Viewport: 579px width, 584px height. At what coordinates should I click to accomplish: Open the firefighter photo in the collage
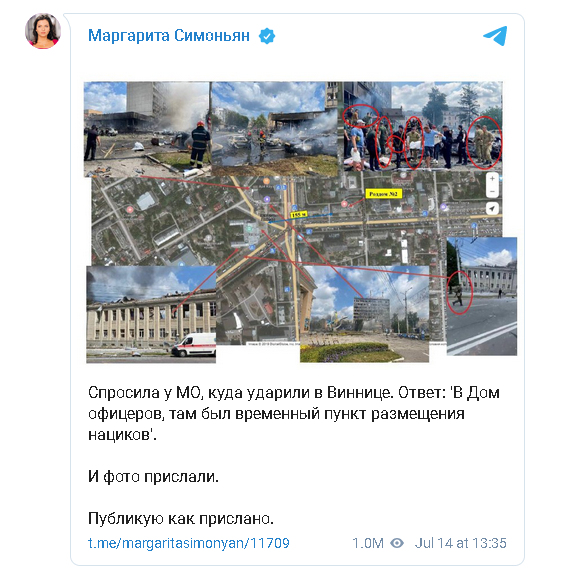tap(147, 129)
